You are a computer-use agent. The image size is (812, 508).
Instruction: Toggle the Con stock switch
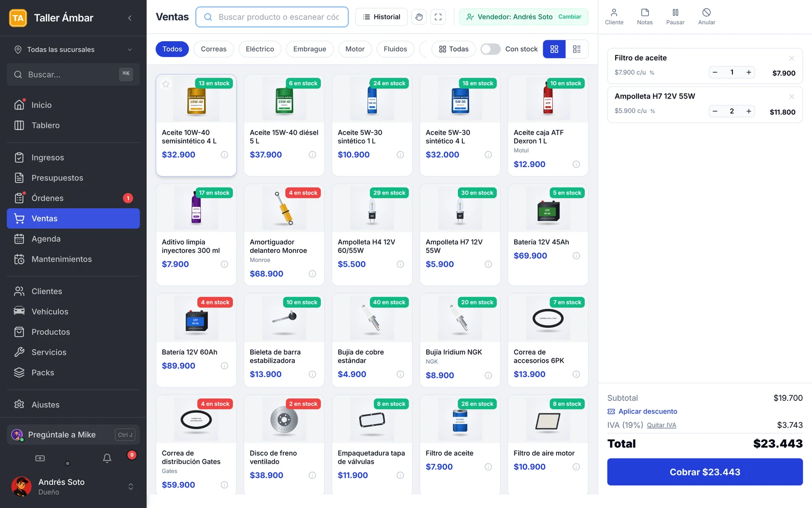490,49
